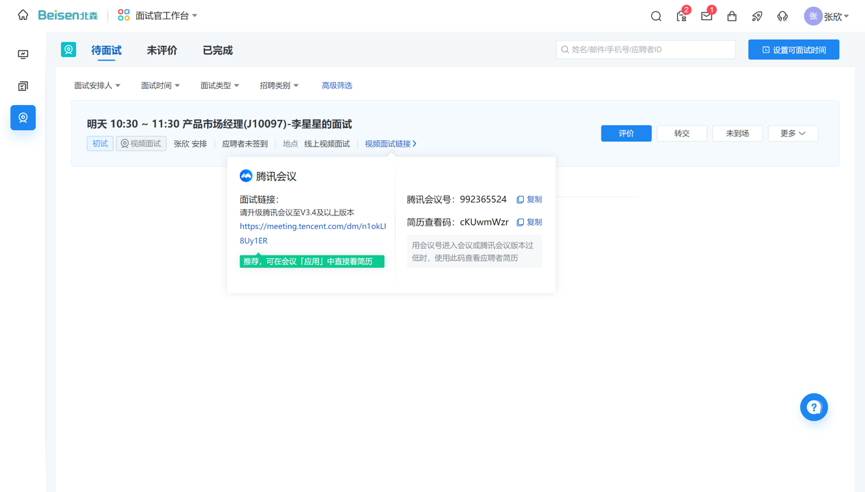865x492 pixels.
Task: Switch to the 已完成 tab
Action: (217, 50)
